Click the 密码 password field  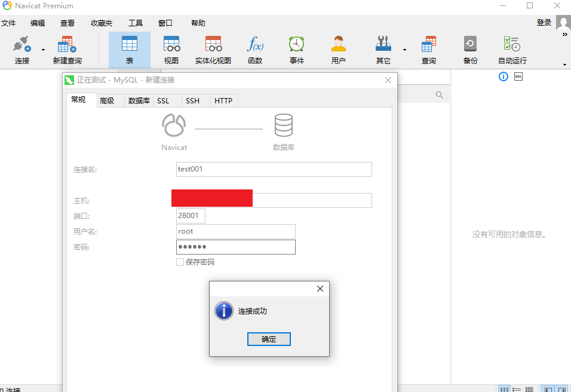tap(235, 247)
